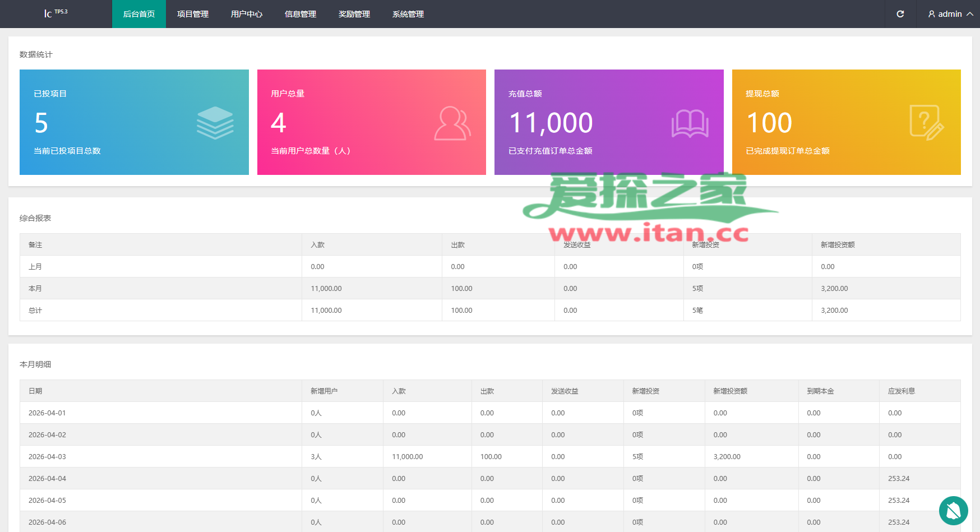Click the round green floating notification icon
This screenshot has height=532, width=980.
tap(953, 510)
